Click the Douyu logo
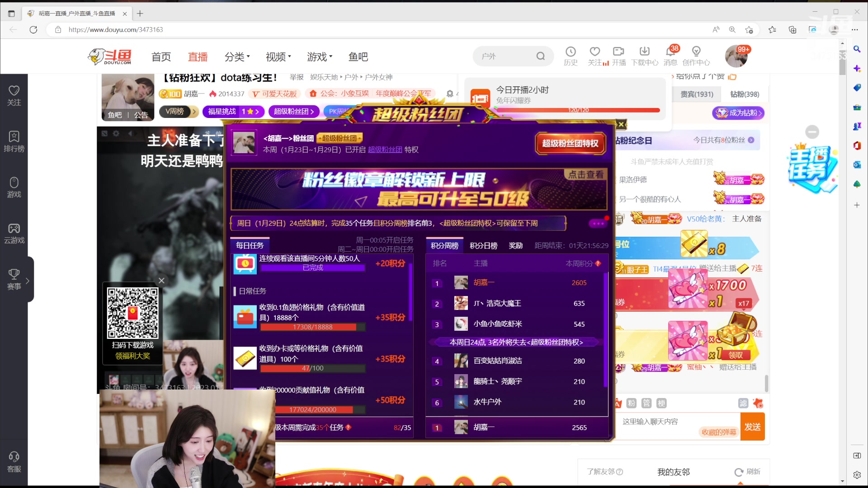 pyautogui.click(x=110, y=56)
